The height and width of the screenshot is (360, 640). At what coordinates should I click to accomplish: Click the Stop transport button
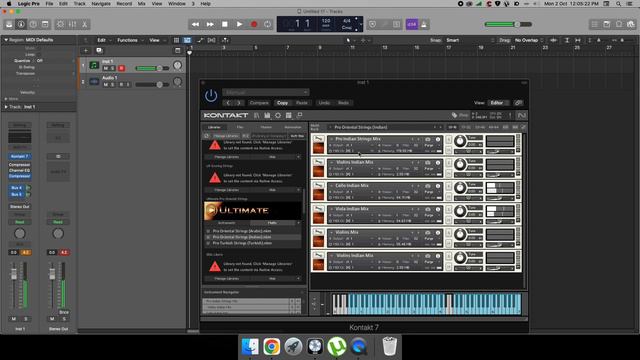click(224, 24)
